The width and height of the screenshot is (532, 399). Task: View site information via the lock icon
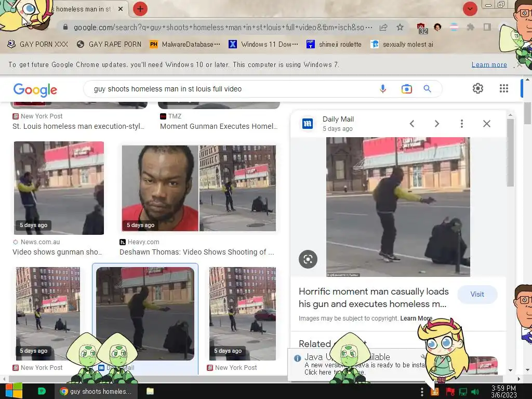click(65, 27)
